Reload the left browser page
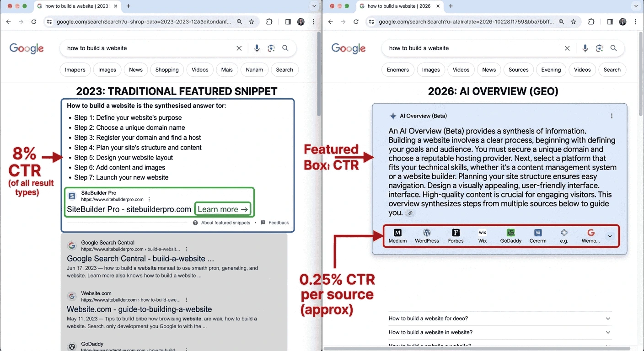Screen dimensions: 644x351 point(34,21)
